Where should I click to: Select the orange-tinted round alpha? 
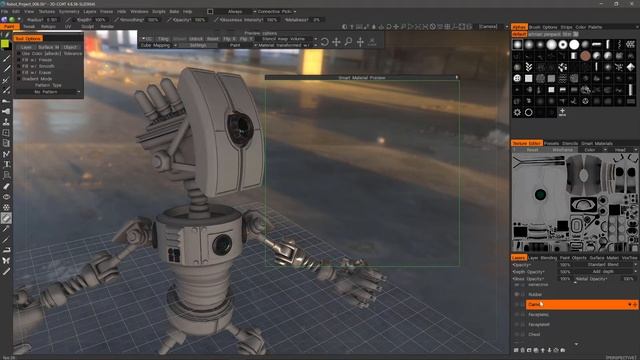(x=585, y=56)
